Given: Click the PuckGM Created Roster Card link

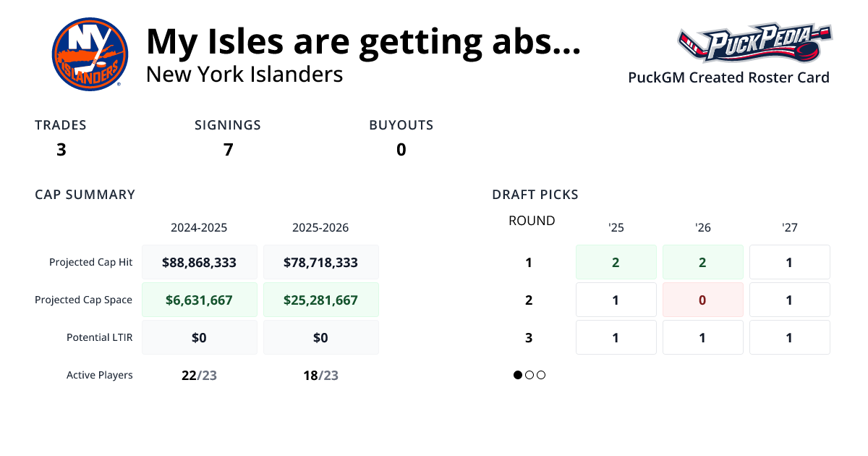Looking at the screenshot, I should pos(728,77).
